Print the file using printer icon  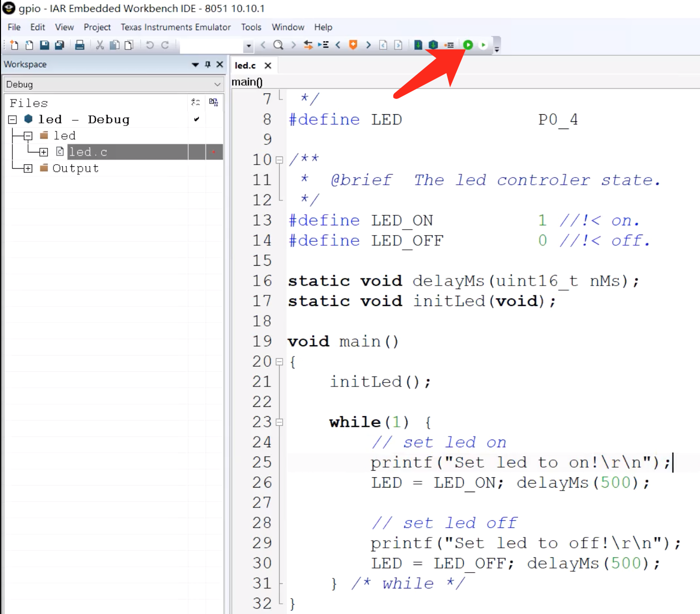point(80,45)
